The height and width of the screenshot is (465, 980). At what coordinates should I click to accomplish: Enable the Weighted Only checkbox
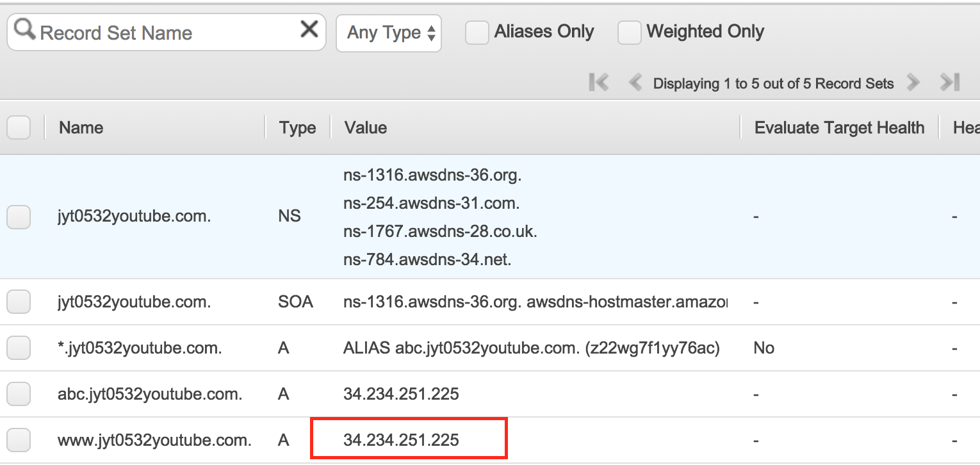point(630,32)
